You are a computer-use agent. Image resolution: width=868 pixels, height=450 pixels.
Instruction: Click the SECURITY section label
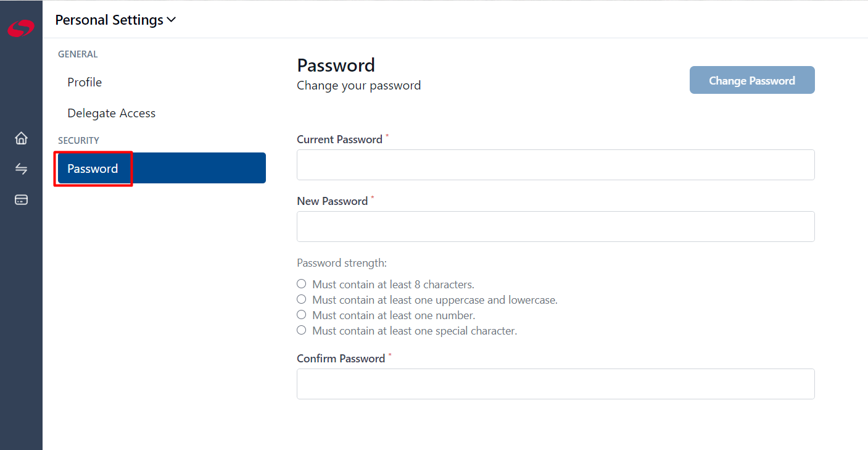pyautogui.click(x=78, y=141)
